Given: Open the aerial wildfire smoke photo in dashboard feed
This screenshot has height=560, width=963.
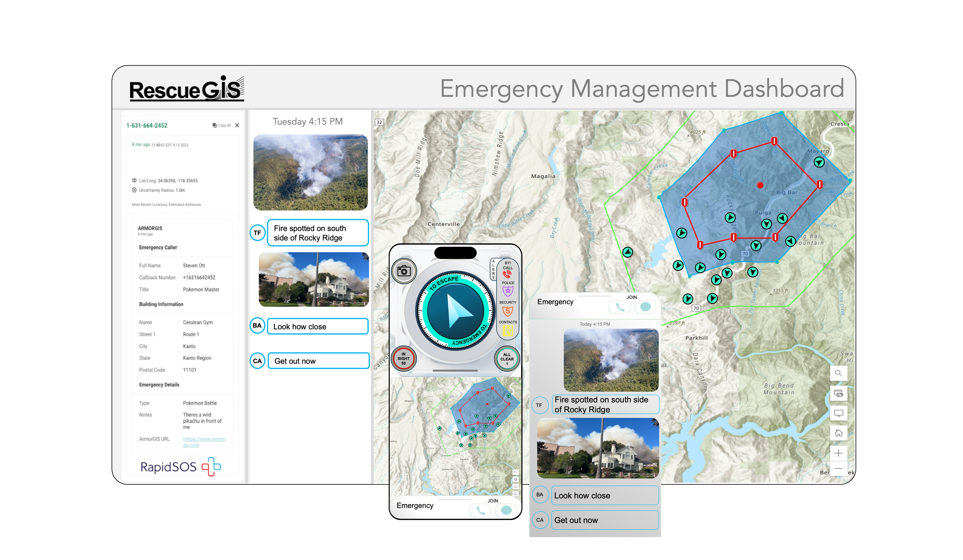Looking at the screenshot, I should click(310, 172).
